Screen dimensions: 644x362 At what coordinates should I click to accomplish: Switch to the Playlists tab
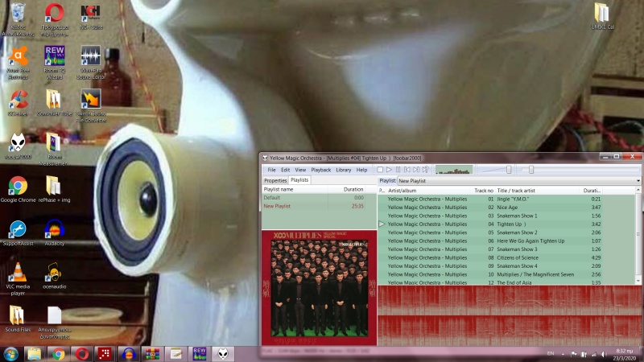click(299, 180)
